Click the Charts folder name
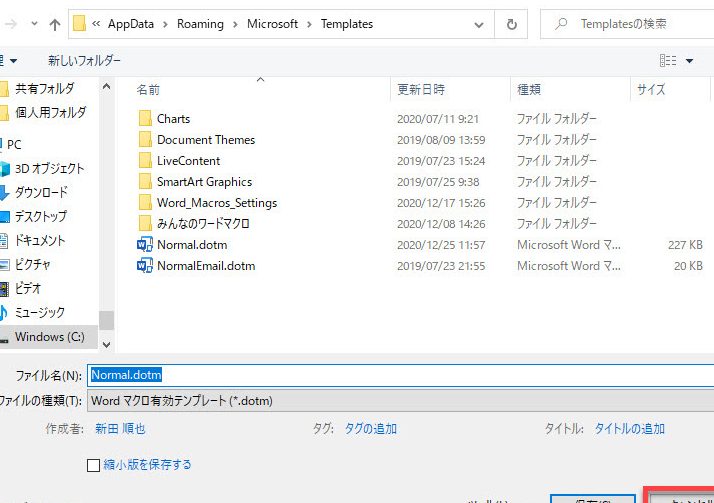Image resolution: width=714 pixels, height=503 pixels. tap(173, 119)
